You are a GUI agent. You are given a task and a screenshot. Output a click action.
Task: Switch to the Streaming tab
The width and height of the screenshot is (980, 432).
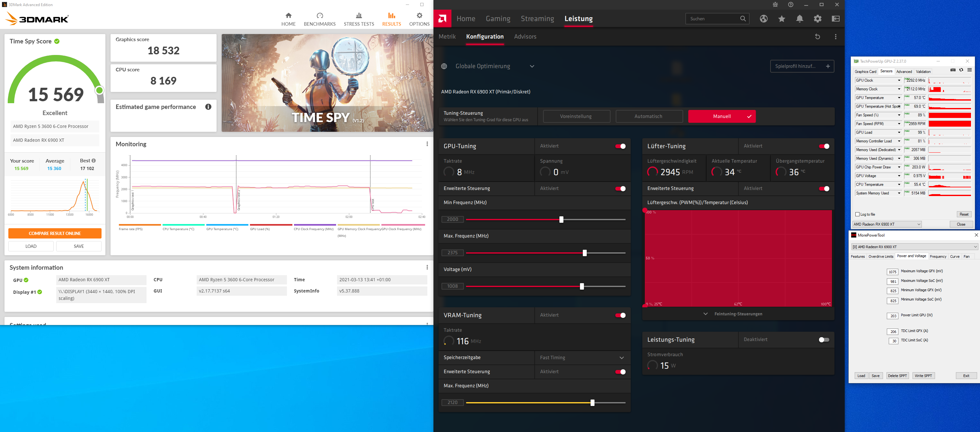[537, 19]
